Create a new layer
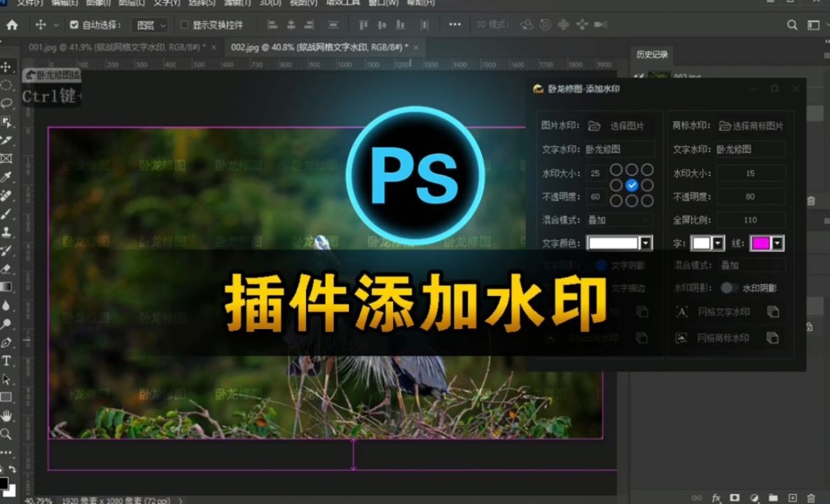The image size is (830, 504). 791,496
